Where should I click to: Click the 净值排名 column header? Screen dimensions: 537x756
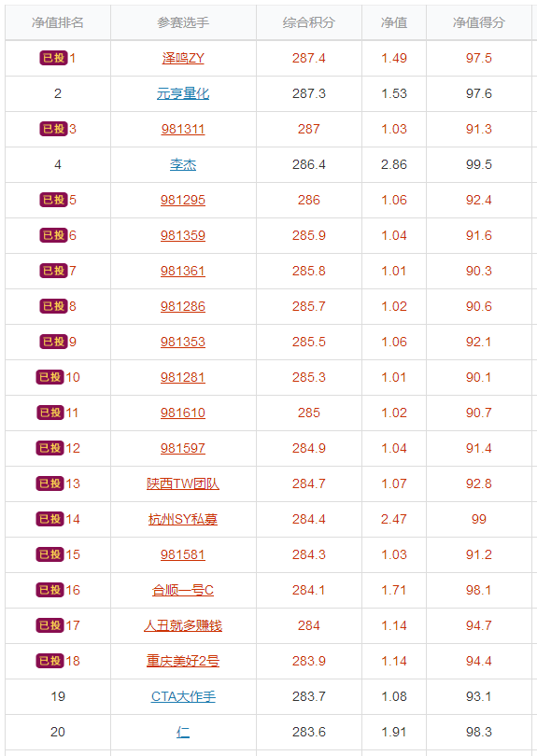click(x=58, y=22)
